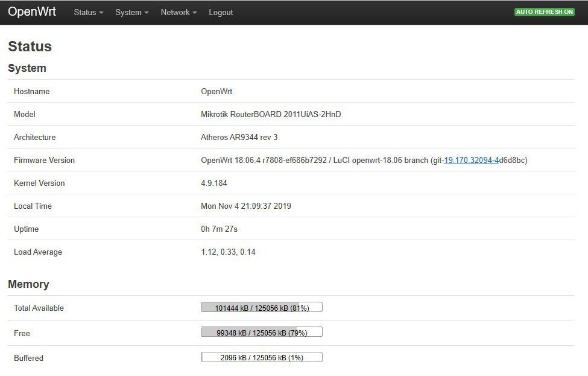The width and height of the screenshot is (588, 376).
Task: Select the OpenWrt 18.06.4 r7808-ef686b7292 text
Action: (x=264, y=160)
